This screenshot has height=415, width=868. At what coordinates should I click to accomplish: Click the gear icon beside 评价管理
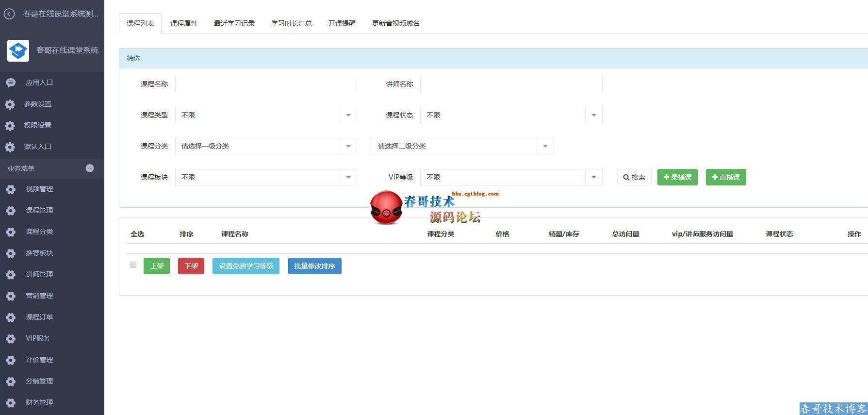(10, 360)
